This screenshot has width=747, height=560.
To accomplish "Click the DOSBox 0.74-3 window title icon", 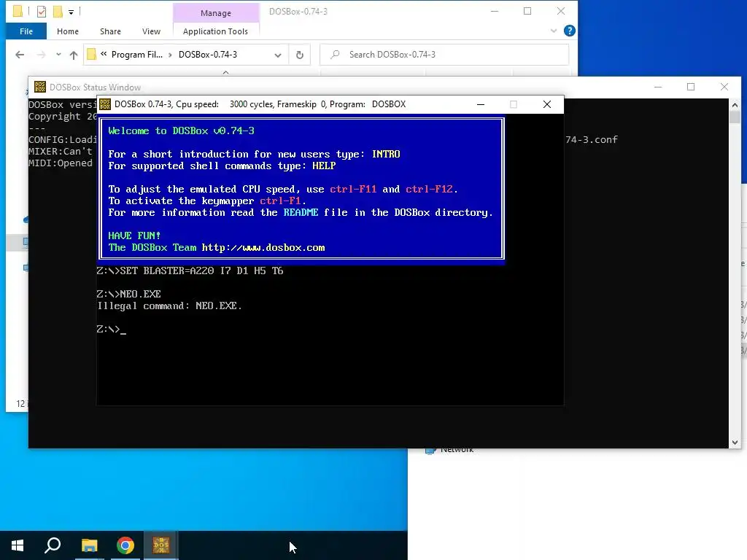I will (105, 104).
